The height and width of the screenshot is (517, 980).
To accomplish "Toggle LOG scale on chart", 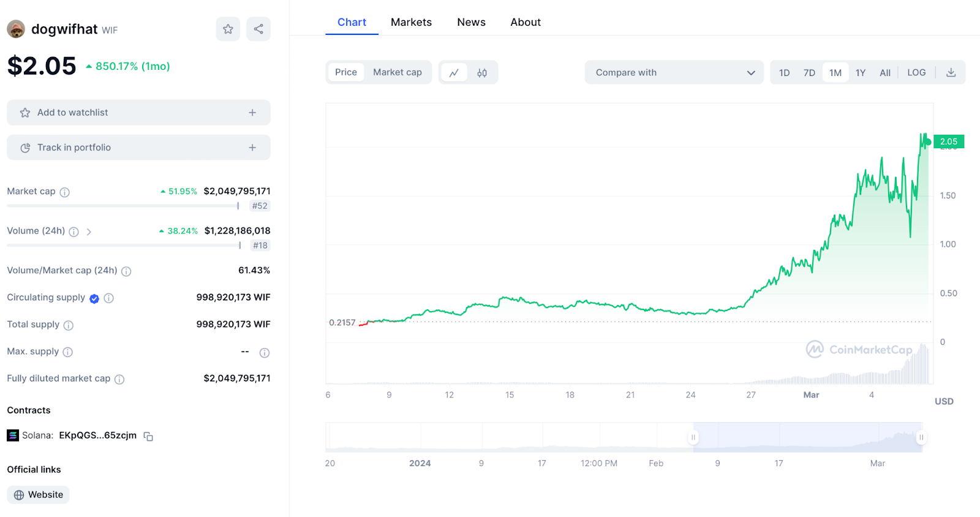I will tap(916, 72).
